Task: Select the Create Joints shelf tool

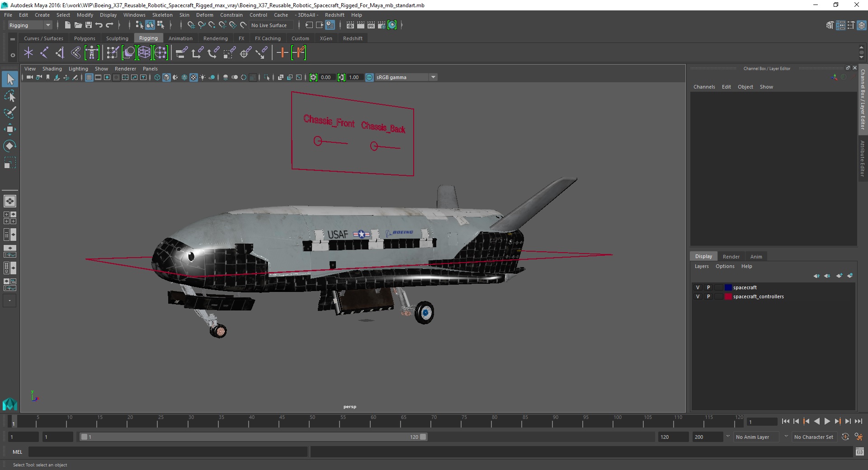Action: [44, 53]
